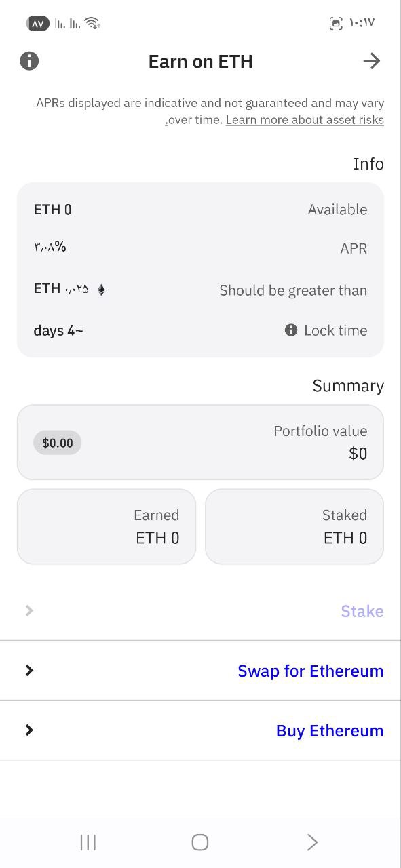Tap the Android back navigation arrow
Image resolution: width=401 pixels, height=868 pixels.
pyautogui.click(x=312, y=842)
